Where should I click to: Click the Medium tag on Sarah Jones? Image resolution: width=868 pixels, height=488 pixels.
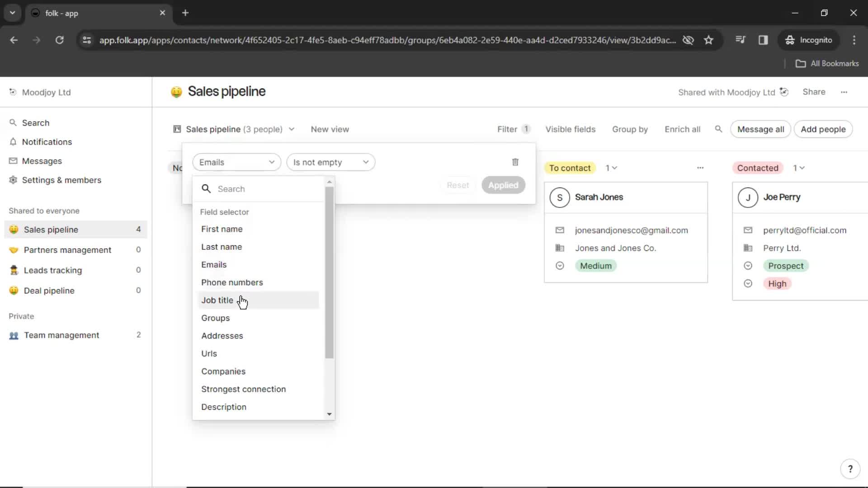[x=595, y=266]
